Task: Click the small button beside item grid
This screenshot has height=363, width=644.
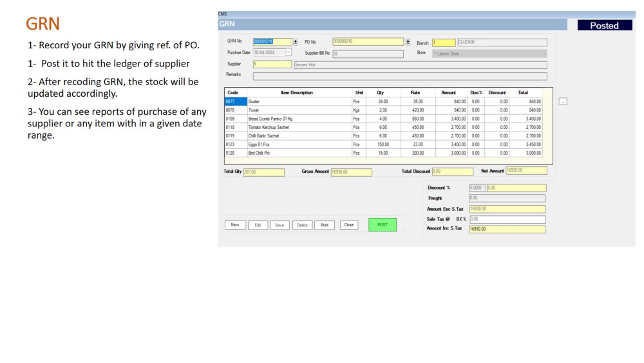Action: tap(563, 101)
